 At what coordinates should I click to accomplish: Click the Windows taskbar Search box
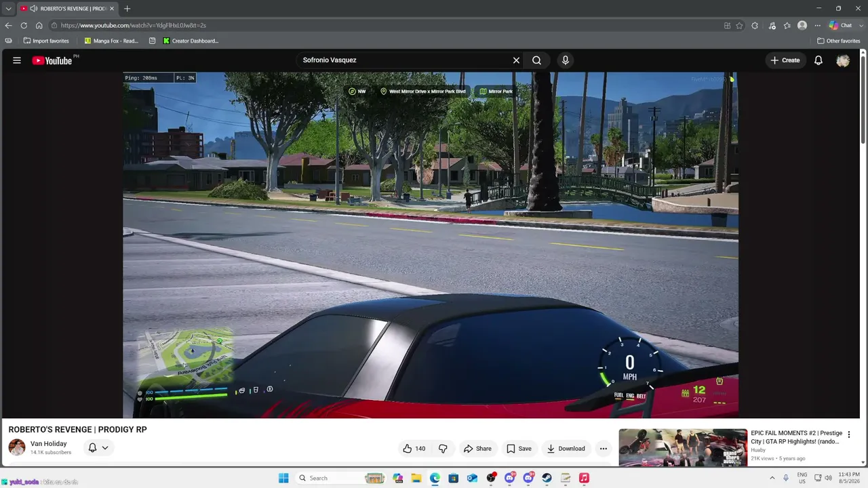(x=341, y=478)
